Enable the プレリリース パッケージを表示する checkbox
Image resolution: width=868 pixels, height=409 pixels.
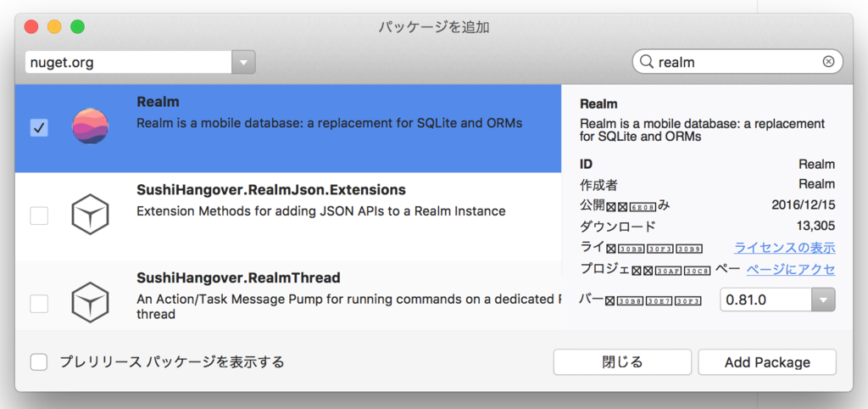click(x=39, y=362)
